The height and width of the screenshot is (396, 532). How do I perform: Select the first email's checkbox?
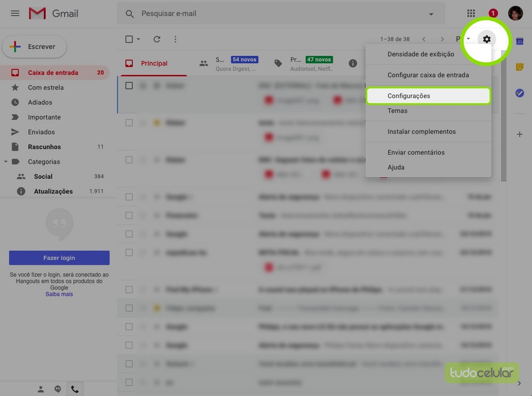click(x=129, y=85)
